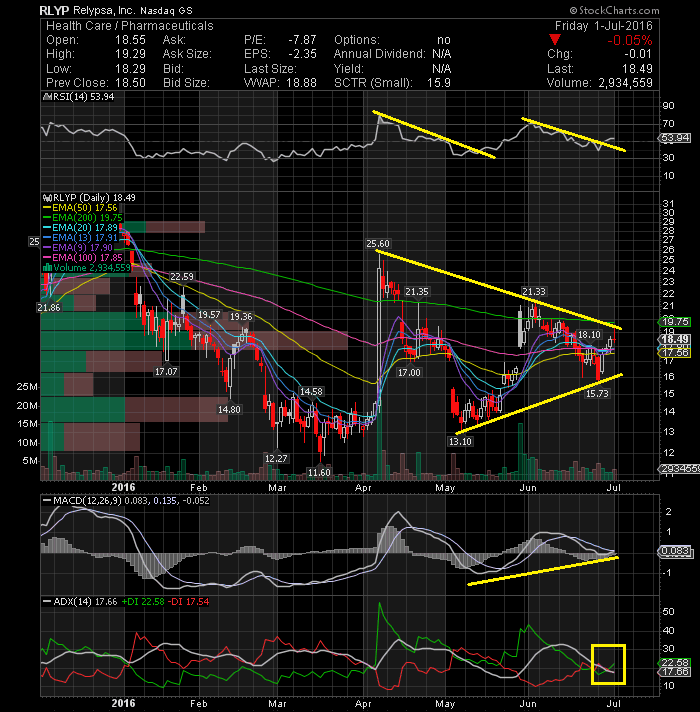700x712 pixels.
Task: Click the EMA(100) 17.85 legend entry
Action: coord(83,257)
